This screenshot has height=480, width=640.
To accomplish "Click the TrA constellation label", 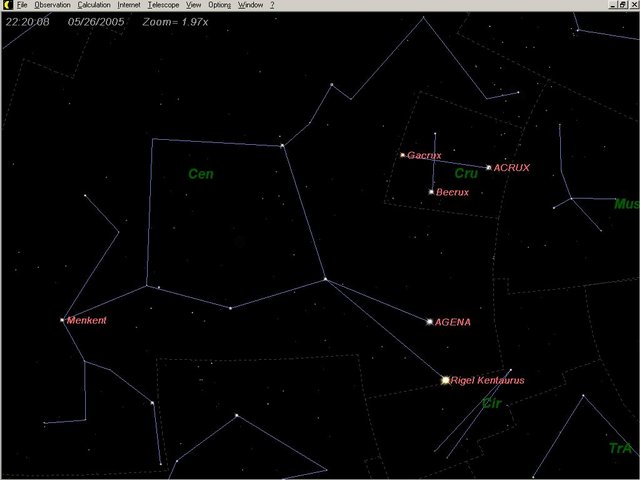I will coord(621,448).
